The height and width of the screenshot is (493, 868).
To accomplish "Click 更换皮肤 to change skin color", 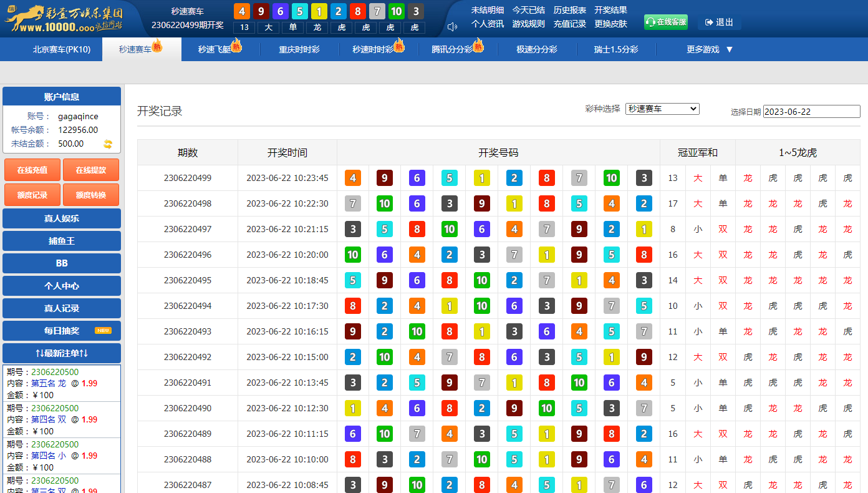I will (x=610, y=24).
